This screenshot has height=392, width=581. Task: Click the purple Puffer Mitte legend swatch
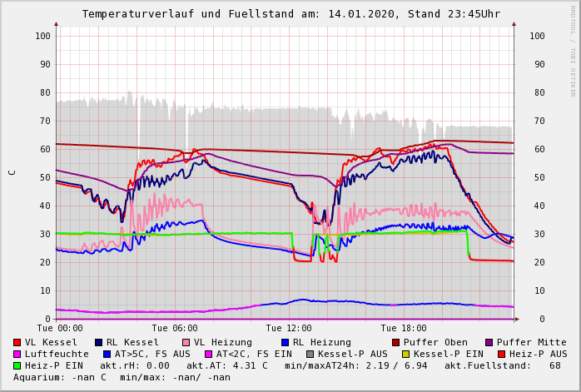[489, 342]
